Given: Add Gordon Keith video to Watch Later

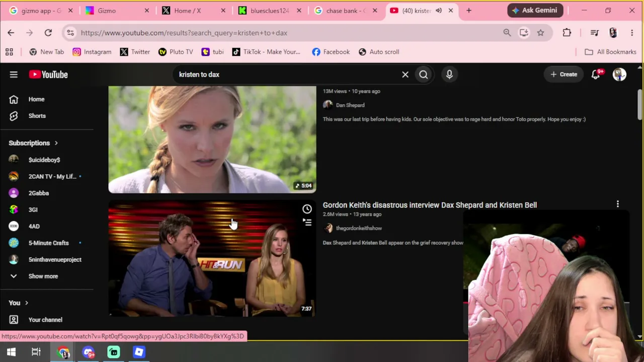Looking at the screenshot, I should [307, 209].
